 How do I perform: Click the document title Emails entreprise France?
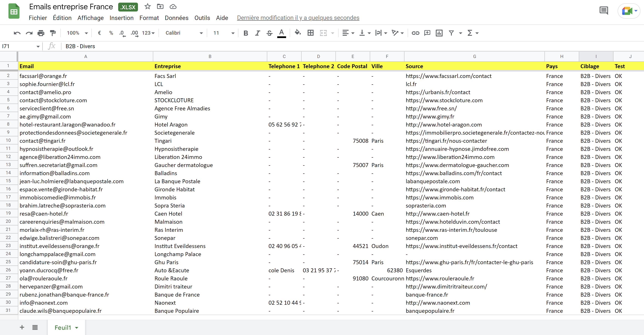pyautogui.click(x=71, y=7)
